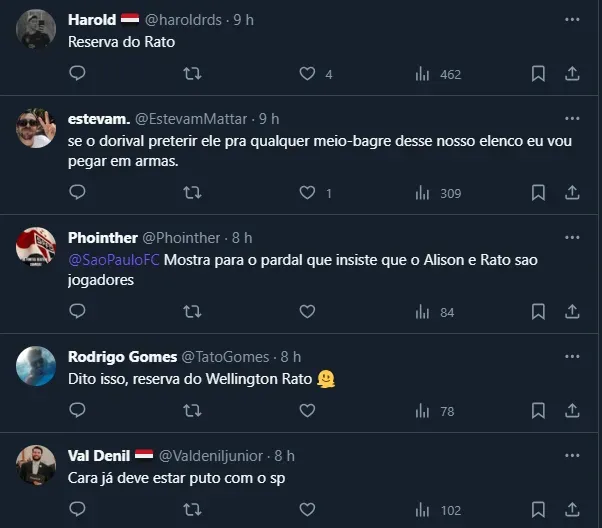Bookmark Val Denil's tweet
The image size is (602, 528).
(538, 510)
